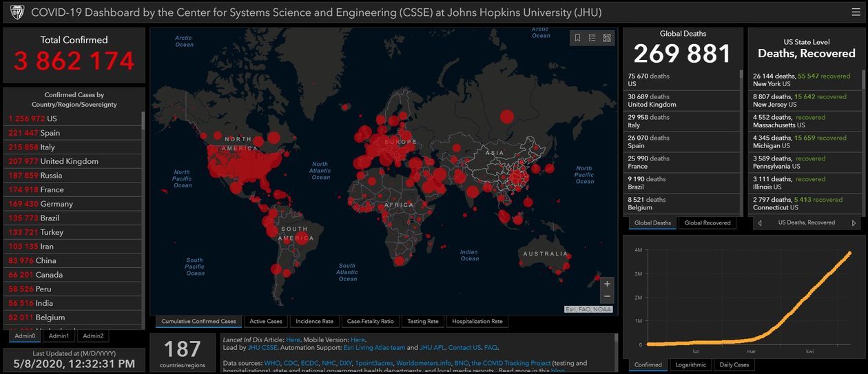Viewport: 868px width, 374px height.
Task: Open the hamburger menu in header
Action: coord(856,12)
